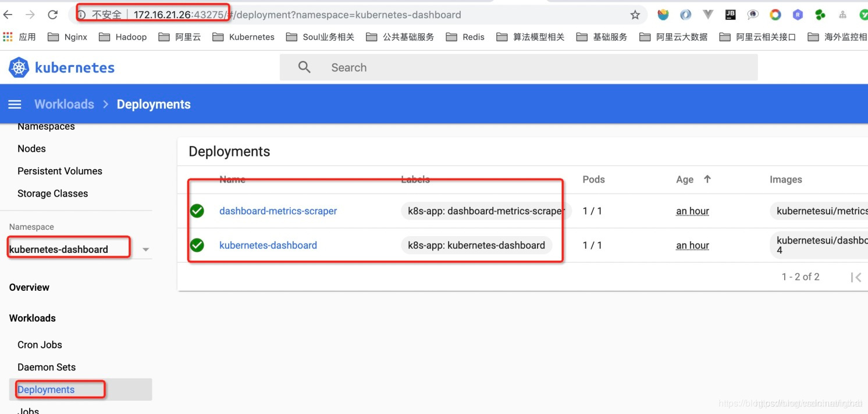Open Daemon Sets in the sidebar
Screen dimensions: 868x414
click(47, 367)
